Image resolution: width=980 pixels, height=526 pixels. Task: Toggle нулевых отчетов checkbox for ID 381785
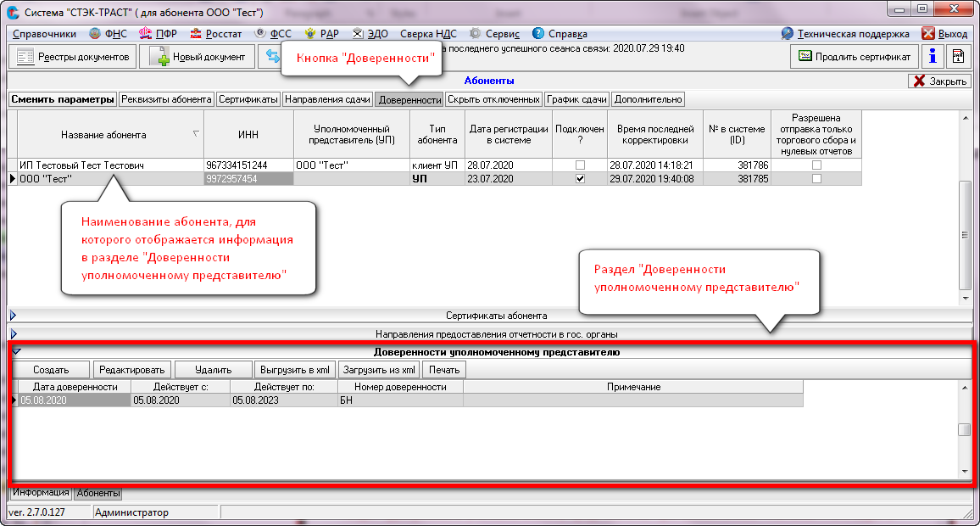(816, 179)
